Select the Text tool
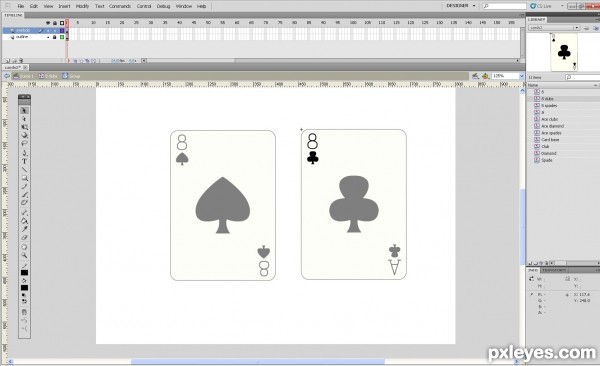Viewport: 600px width, 366px height. tap(24, 161)
